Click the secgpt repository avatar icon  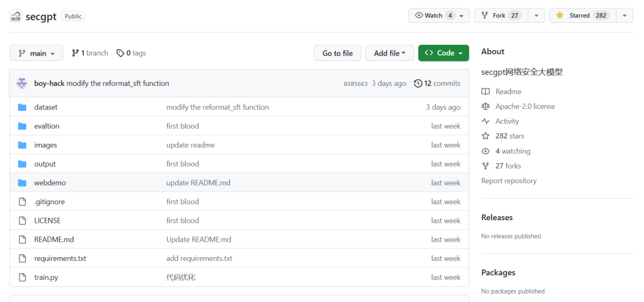(x=16, y=16)
